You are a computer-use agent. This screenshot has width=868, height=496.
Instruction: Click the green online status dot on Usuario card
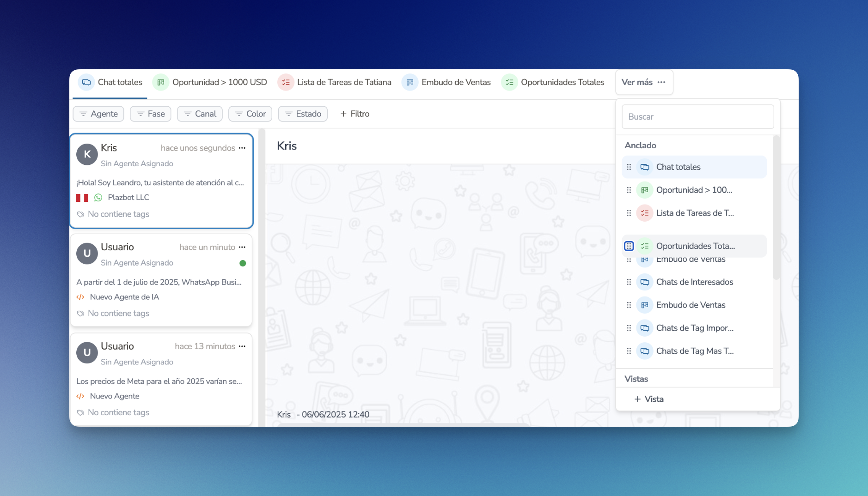[243, 263]
